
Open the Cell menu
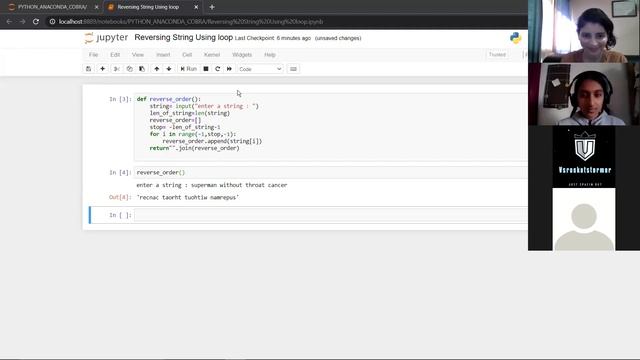[187, 55]
